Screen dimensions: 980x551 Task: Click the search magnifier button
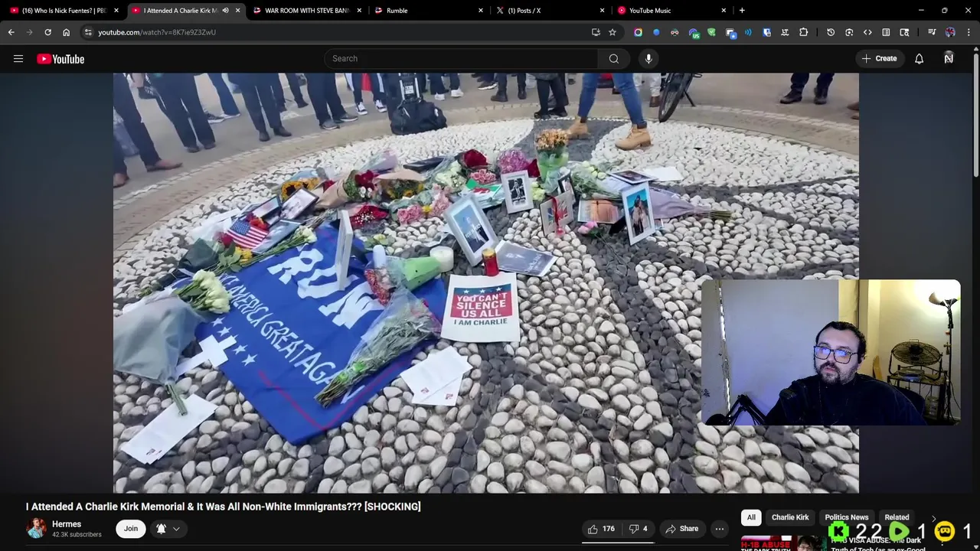614,59
